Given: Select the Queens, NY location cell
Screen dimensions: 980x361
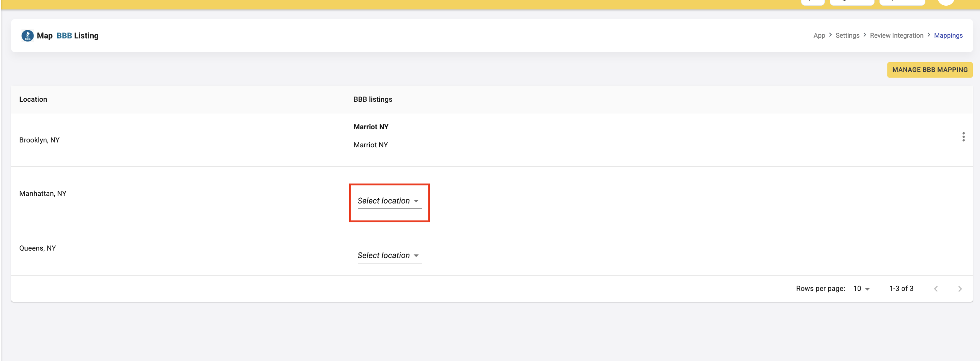Looking at the screenshot, I should tap(38, 248).
